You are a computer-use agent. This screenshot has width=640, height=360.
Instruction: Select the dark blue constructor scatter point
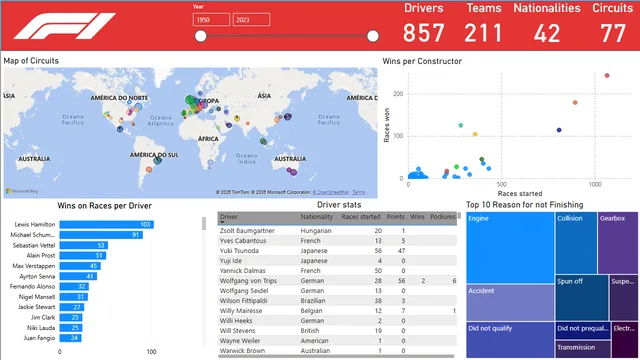tap(559, 130)
